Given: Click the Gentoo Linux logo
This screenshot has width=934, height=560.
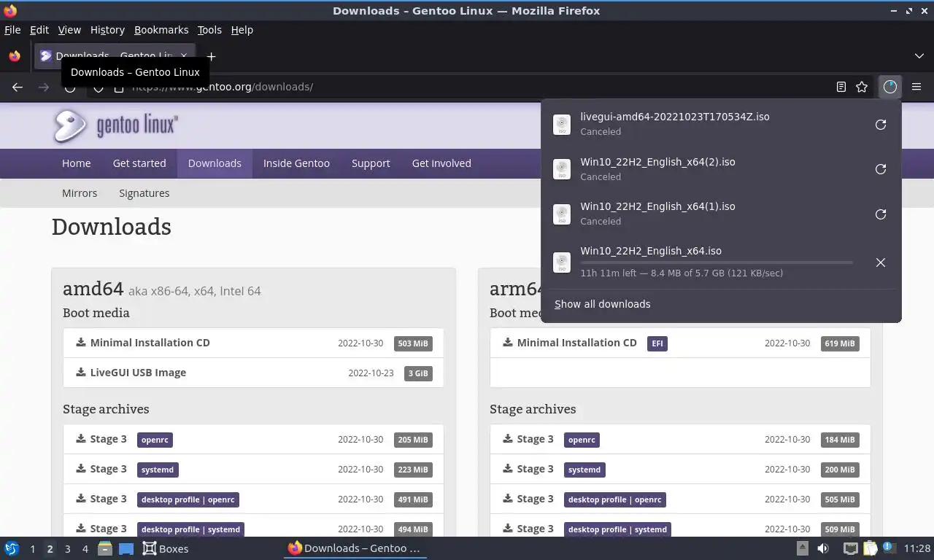Looking at the screenshot, I should pos(115,125).
